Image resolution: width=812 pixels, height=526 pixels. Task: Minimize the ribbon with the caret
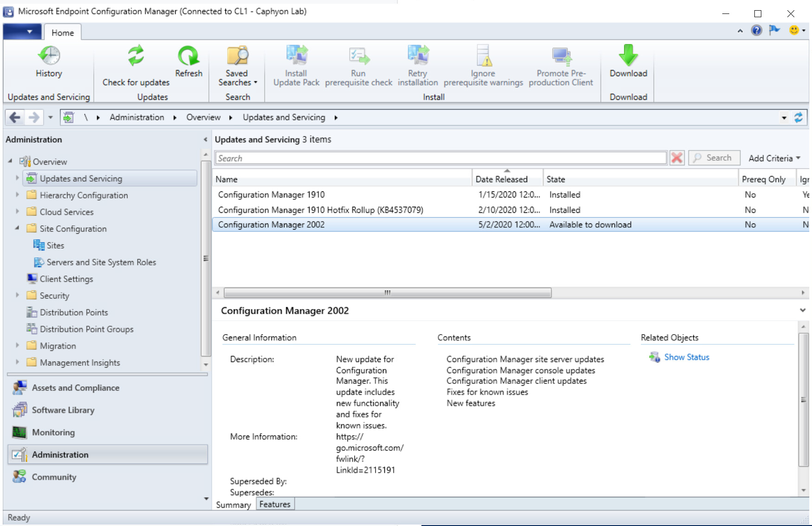click(740, 31)
